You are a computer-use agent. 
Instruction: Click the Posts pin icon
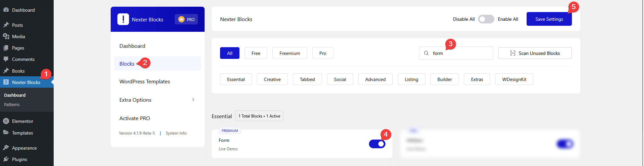click(6, 25)
